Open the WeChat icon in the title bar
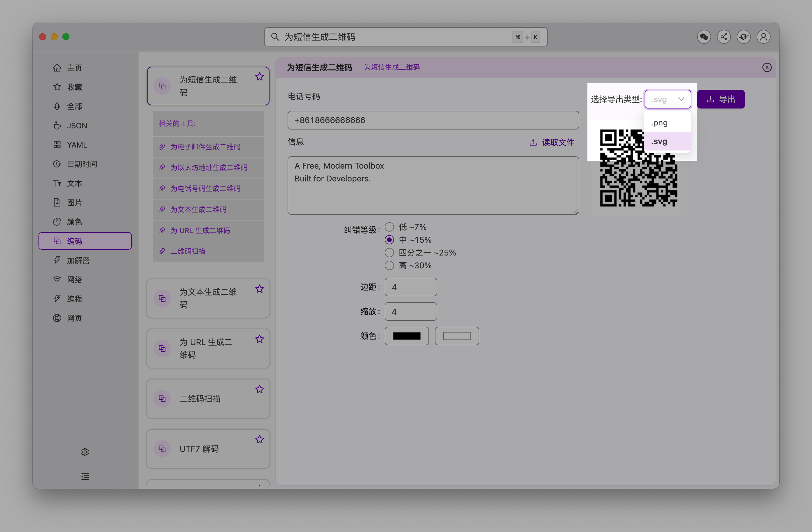Image resolution: width=812 pixels, height=532 pixels. (x=704, y=37)
